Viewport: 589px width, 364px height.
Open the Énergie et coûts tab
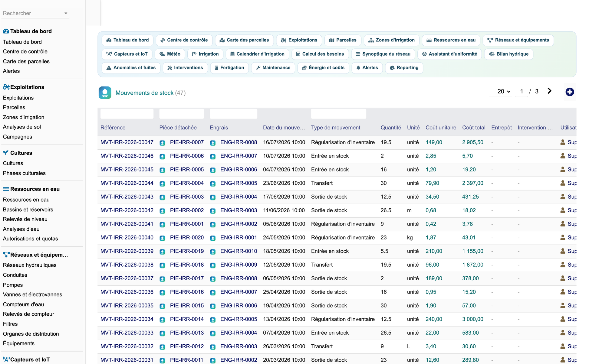coord(323,68)
